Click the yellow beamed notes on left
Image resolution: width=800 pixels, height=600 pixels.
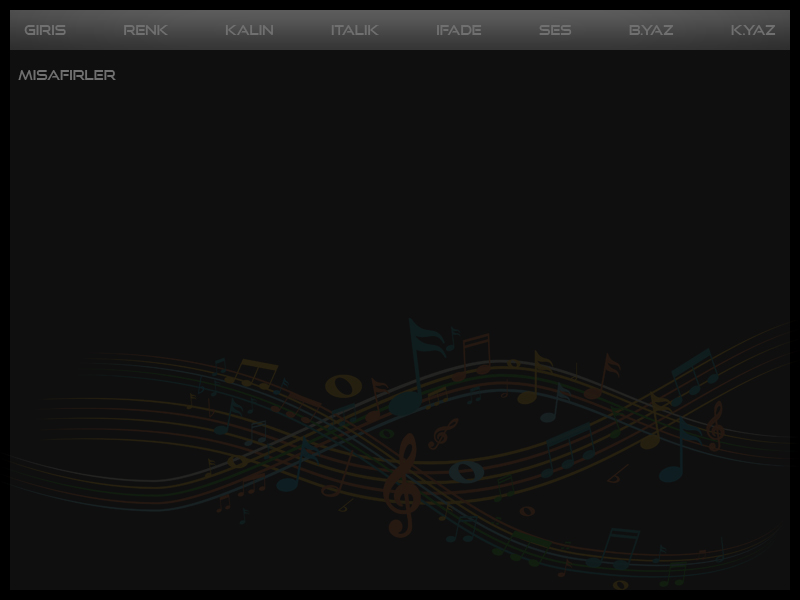(255, 374)
